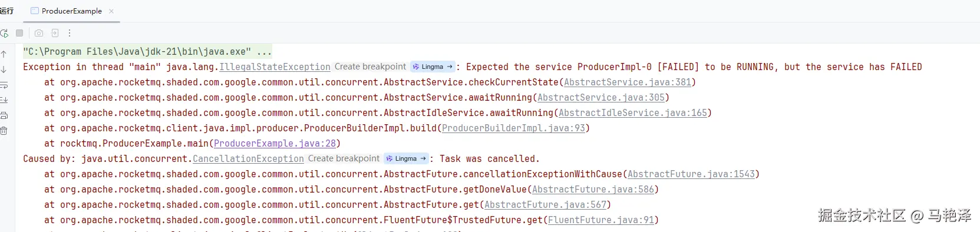Click the up arrow stack trace navigation
The width and height of the screenshot is (980, 232).
click(x=4, y=54)
